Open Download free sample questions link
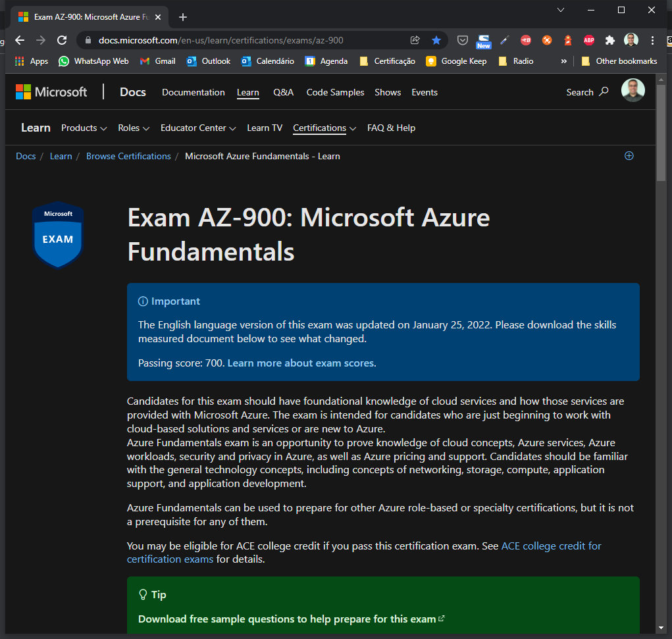Screen dimensions: 672x639 point(292,619)
